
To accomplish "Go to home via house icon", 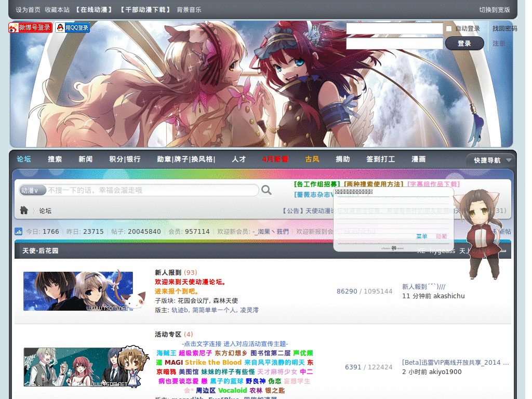I will [x=24, y=210].
